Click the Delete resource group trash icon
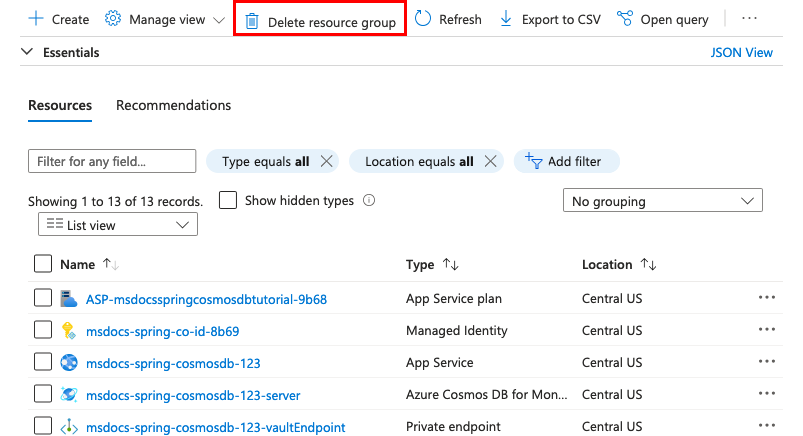The image size is (803, 436). 251,22
